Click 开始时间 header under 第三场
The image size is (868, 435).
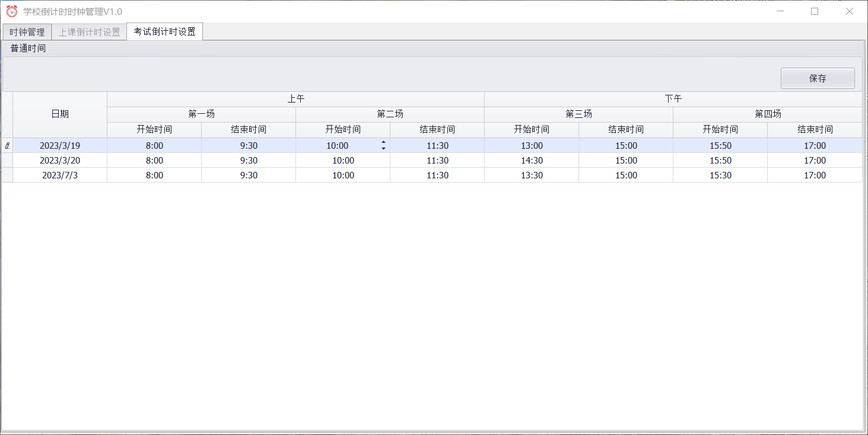(x=532, y=130)
